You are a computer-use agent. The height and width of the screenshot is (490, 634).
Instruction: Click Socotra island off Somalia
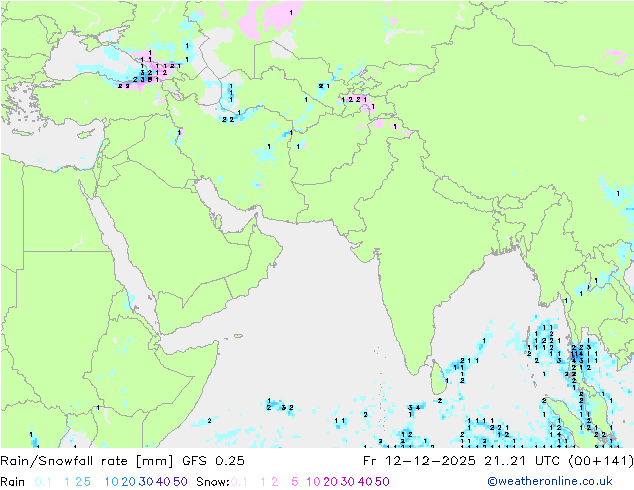point(238,336)
